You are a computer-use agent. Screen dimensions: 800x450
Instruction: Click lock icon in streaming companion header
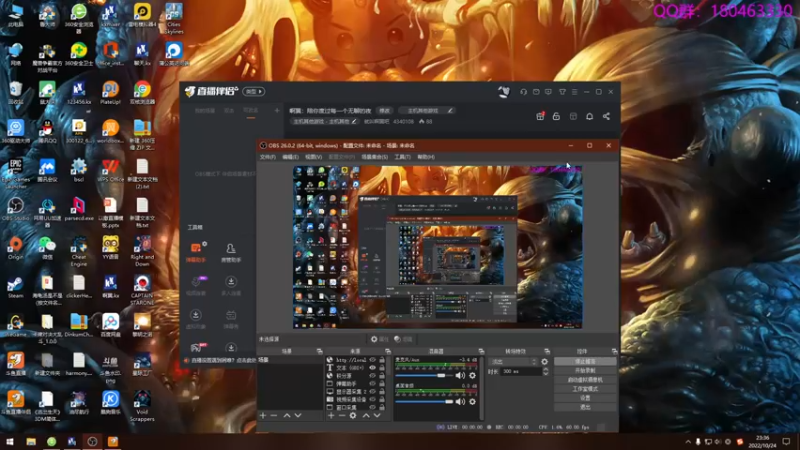click(556, 116)
